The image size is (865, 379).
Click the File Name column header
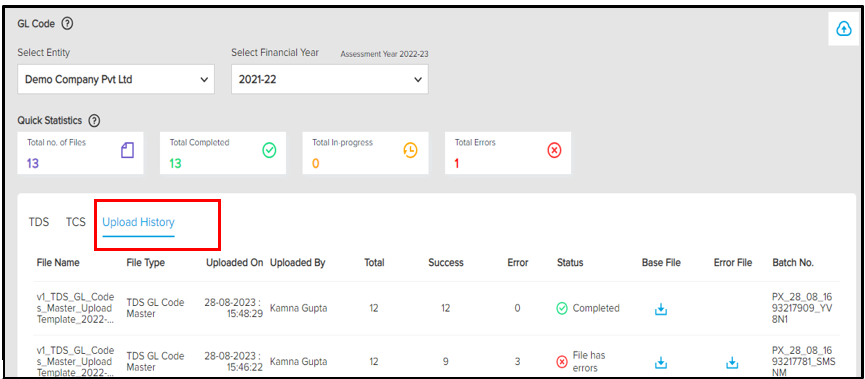coord(58,263)
